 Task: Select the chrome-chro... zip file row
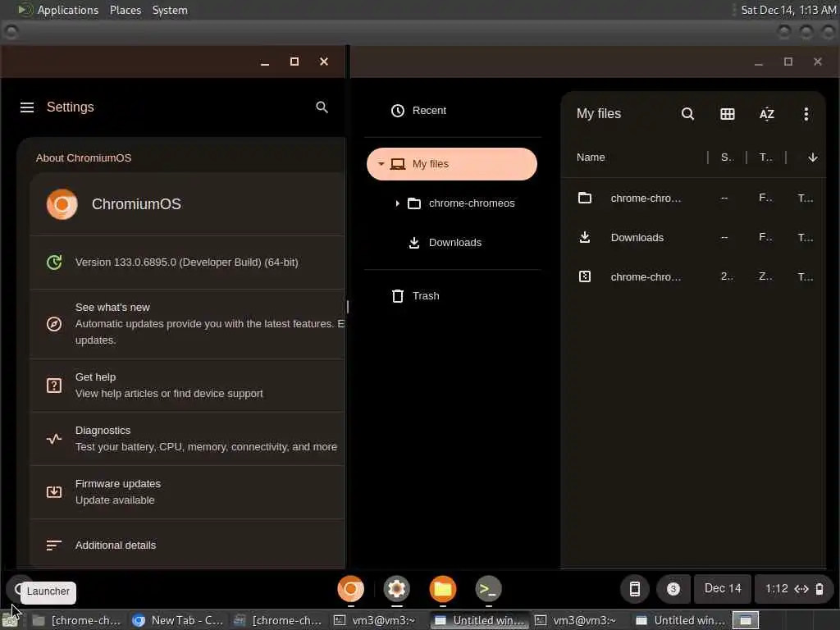[694, 276]
